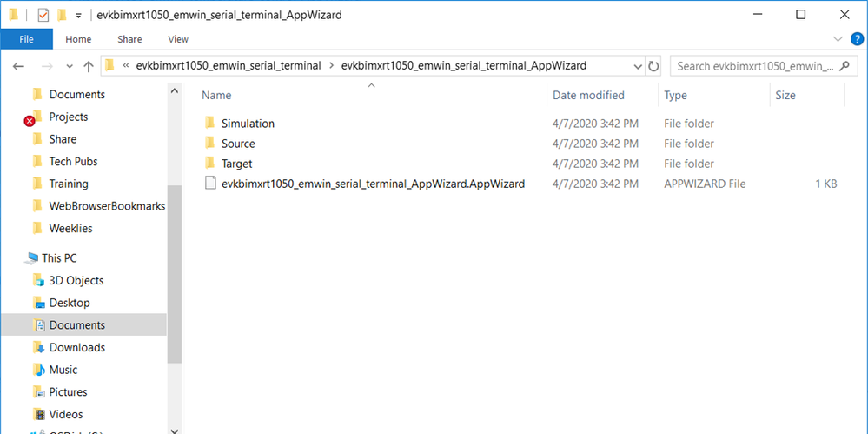
Task: Open Videos under This PC
Action: point(66,414)
